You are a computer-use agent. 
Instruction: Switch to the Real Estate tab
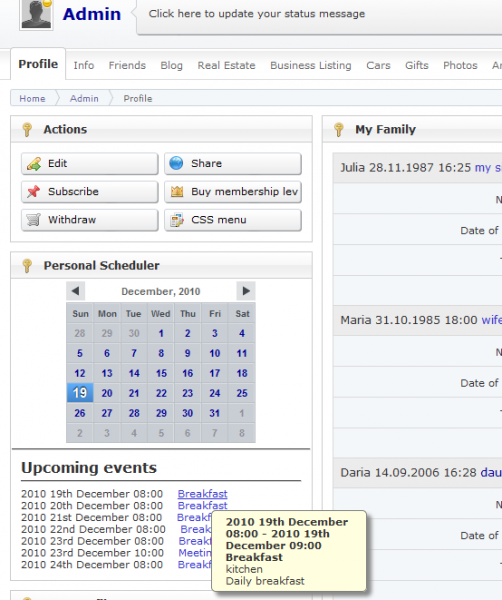[x=226, y=65]
